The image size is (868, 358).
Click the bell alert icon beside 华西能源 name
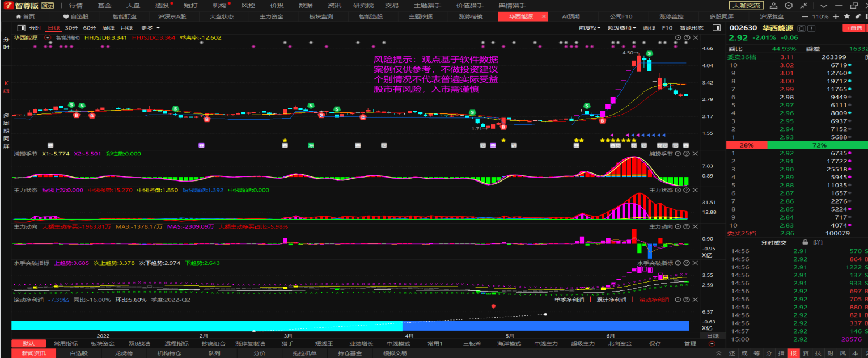[801, 28]
